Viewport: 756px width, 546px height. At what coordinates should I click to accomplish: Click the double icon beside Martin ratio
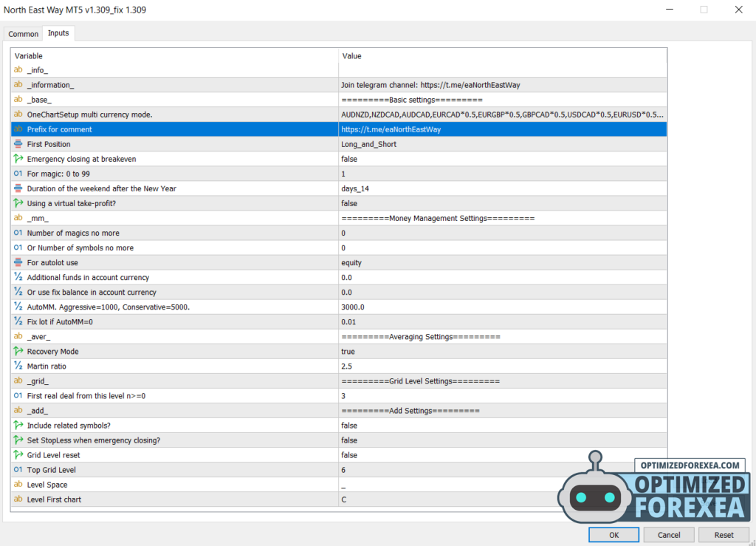[18, 366]
